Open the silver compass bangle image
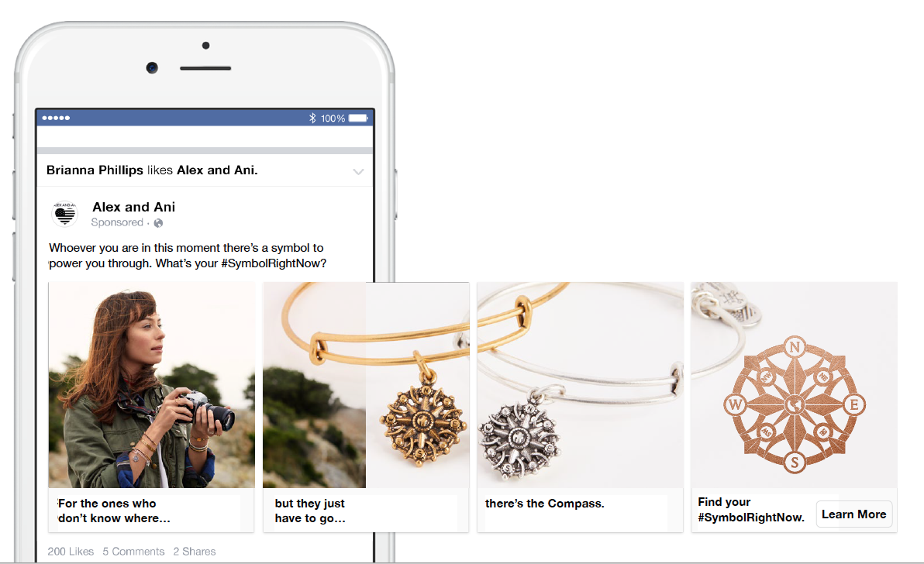This screenshot has width=924, height=564. [x=580, y=384]
